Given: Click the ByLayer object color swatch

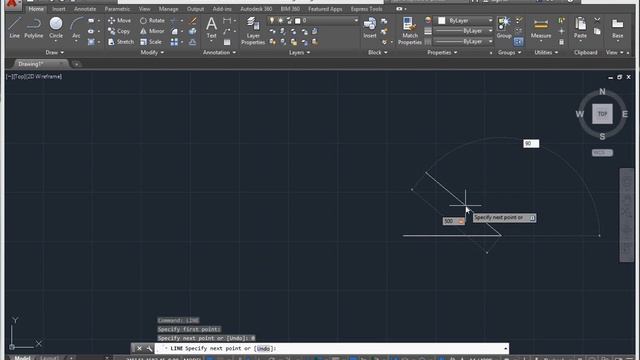Looking at the screenshot, I should pos(442,20).
